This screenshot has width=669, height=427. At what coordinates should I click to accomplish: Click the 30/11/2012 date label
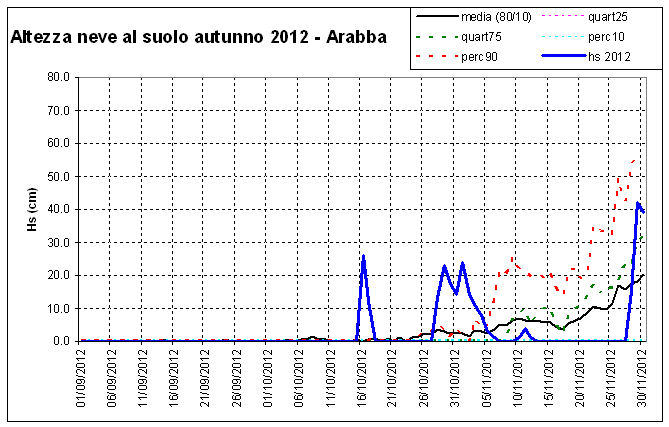coord(645,378)
